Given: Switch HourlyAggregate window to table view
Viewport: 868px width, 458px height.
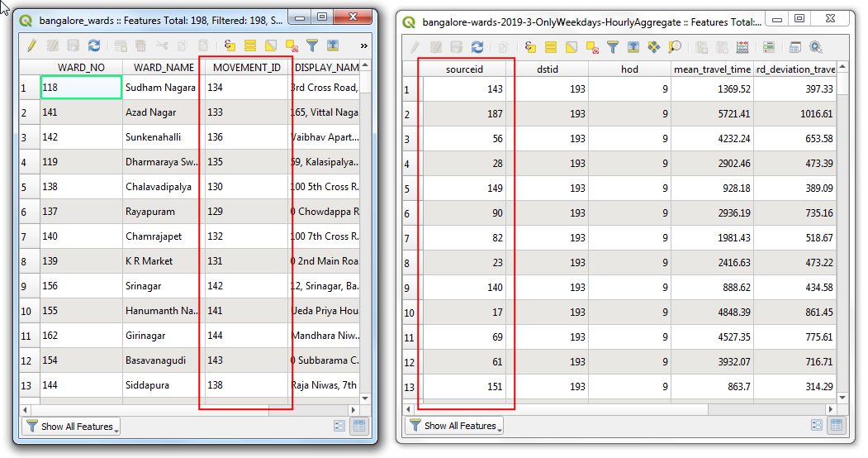Looking at the screenshot, I should click(837, 426).
